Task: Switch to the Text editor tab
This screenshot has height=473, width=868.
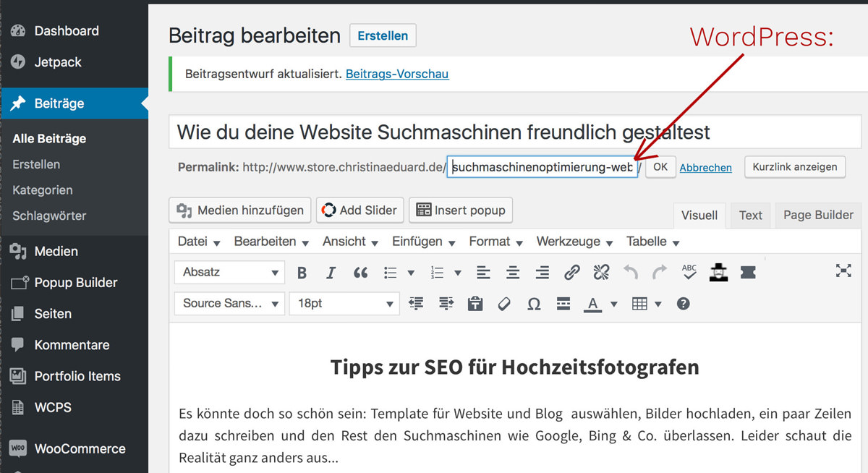Action: click(x=750, y=215)
